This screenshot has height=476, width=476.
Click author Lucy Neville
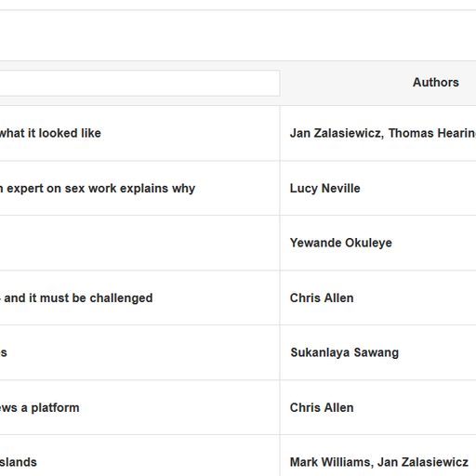(324, 189)
